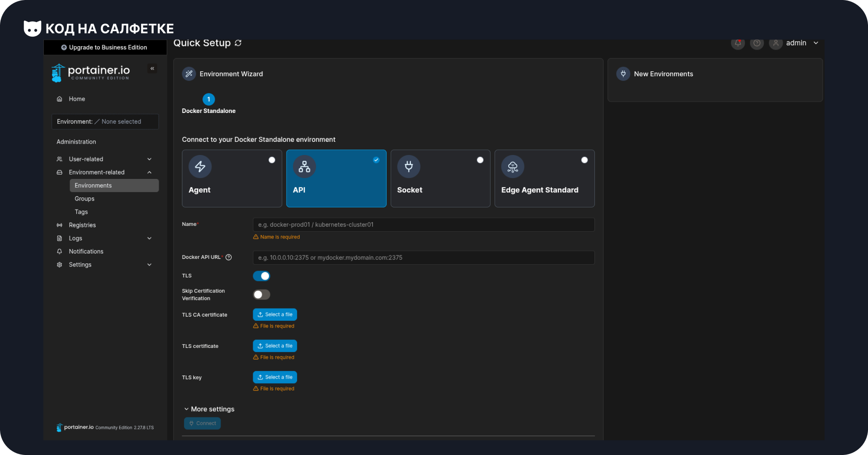
Task: Select the API radio button
Action: (x=376, y=160)
